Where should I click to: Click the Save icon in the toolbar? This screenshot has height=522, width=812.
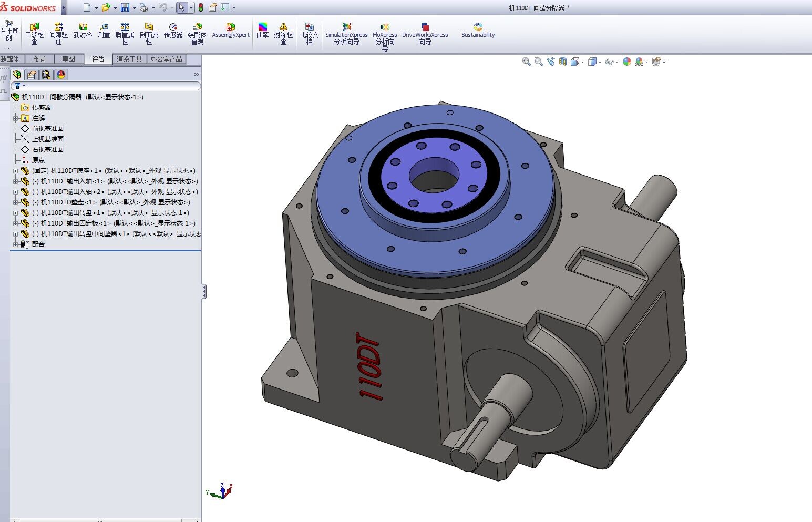pos(125,7)
